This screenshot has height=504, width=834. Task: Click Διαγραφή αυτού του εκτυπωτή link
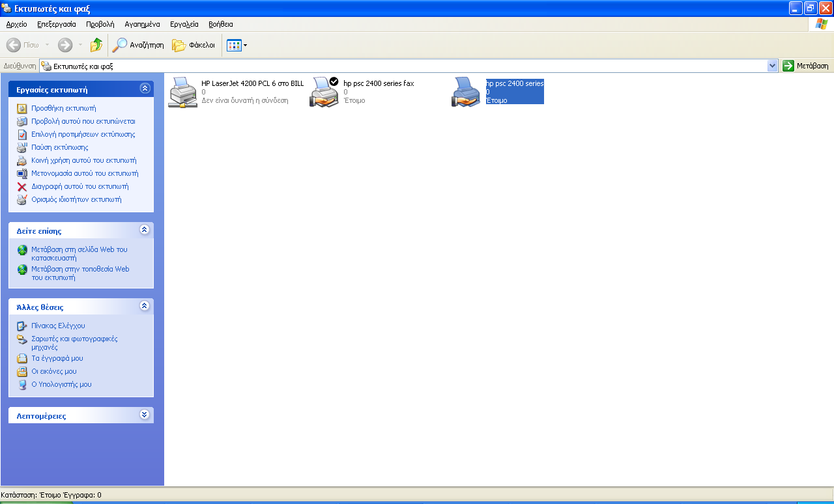point(80,186)
